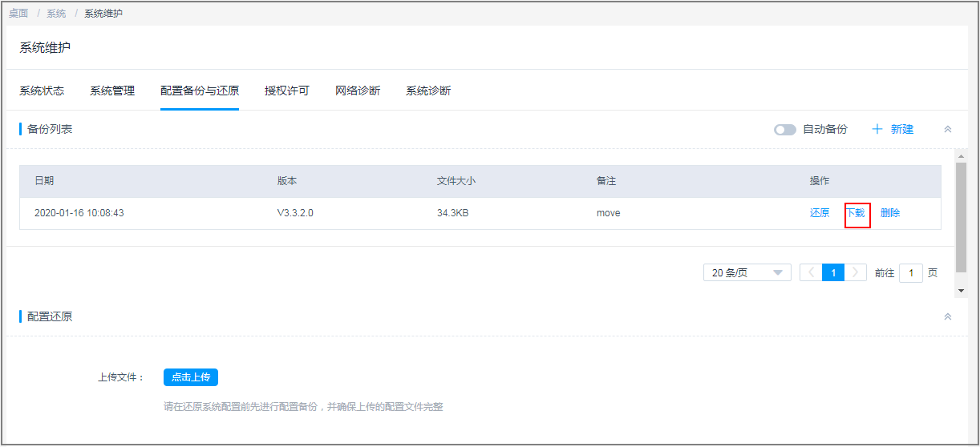Delete the move backup via 删除
Viewport: 980px width, 447px height.
pyautogui.click(x=890, y=213)
